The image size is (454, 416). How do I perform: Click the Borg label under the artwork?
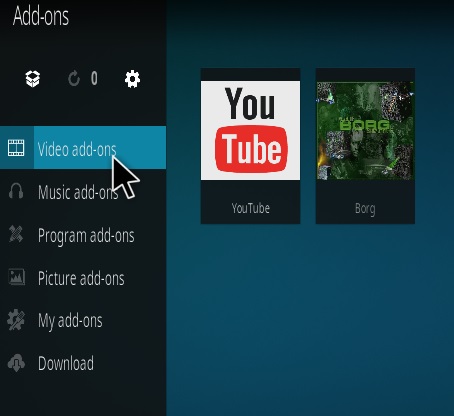[x=365, y=209]
